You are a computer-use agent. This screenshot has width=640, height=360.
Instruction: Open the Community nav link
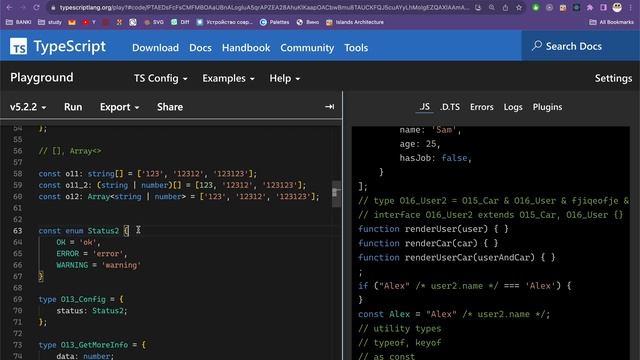pyautogui.click(x=307, y=48)
